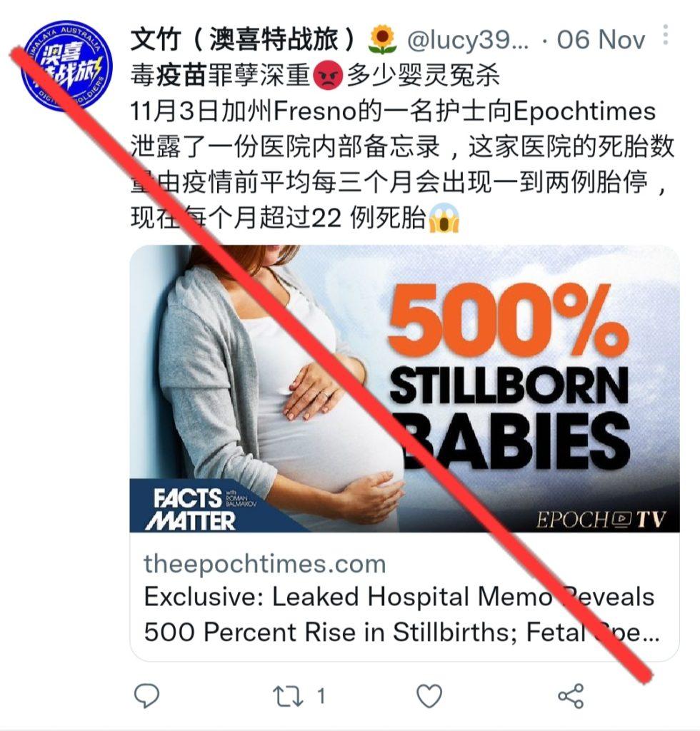Like the tweet with the heart icon
Image resolution: width=700 pixels, height=731 pixels.
tap(429, 697)
